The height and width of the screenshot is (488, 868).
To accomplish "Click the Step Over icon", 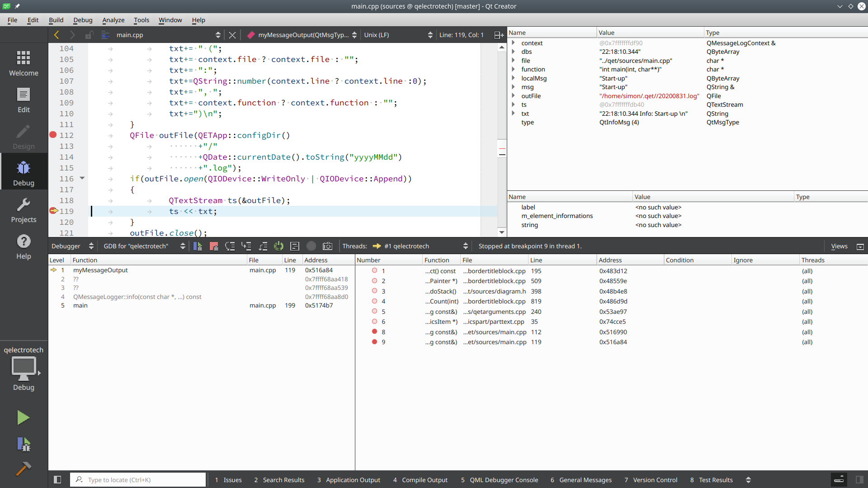I will click(x=230, y=246).
